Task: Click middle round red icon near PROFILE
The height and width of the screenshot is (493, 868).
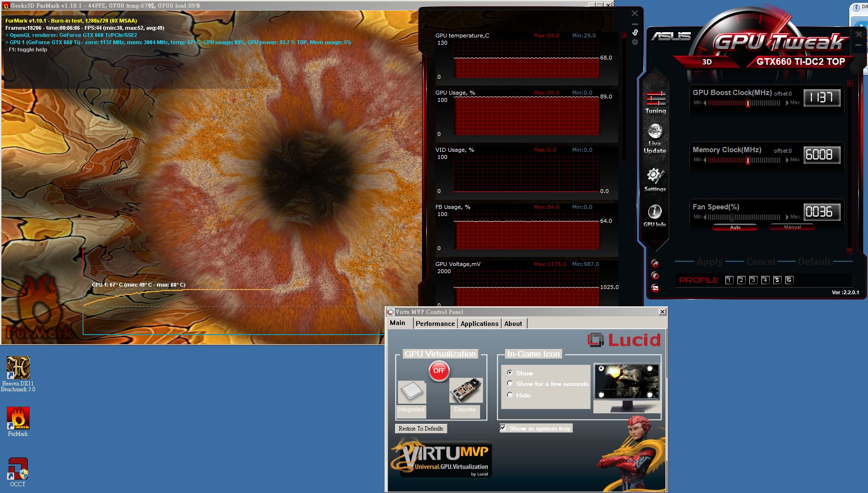Action: [655, 276]
